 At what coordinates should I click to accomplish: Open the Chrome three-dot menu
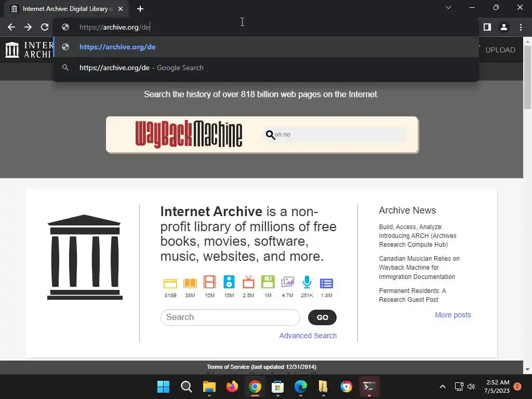[521, 27]
